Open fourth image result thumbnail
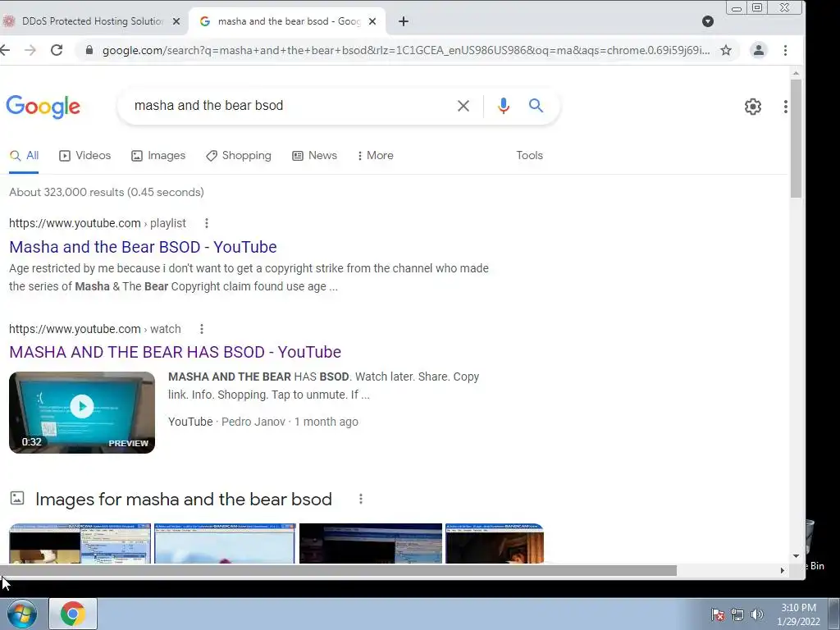 495,543
